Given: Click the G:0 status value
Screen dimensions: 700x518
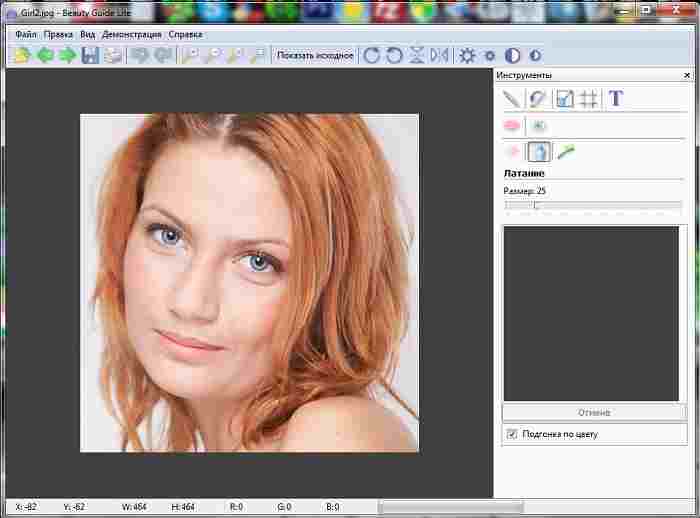Looking at the screenshot, I should pos(284,507).
